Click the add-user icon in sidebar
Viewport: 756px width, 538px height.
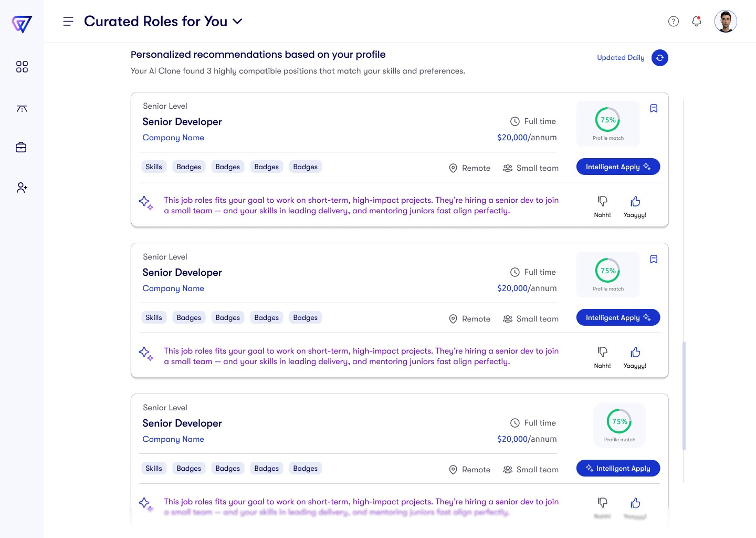pyautogui.click(x=22, y=187)
